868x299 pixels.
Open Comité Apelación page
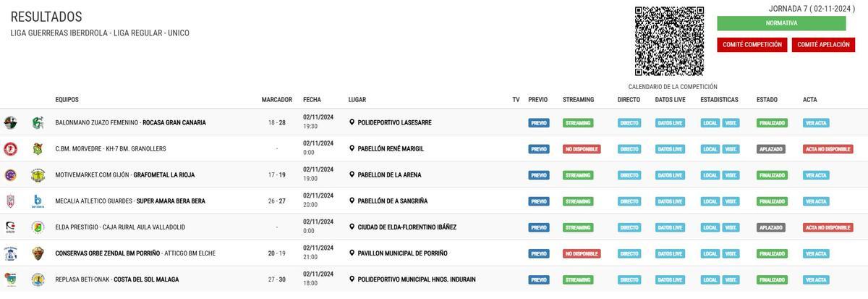[823, 45]
